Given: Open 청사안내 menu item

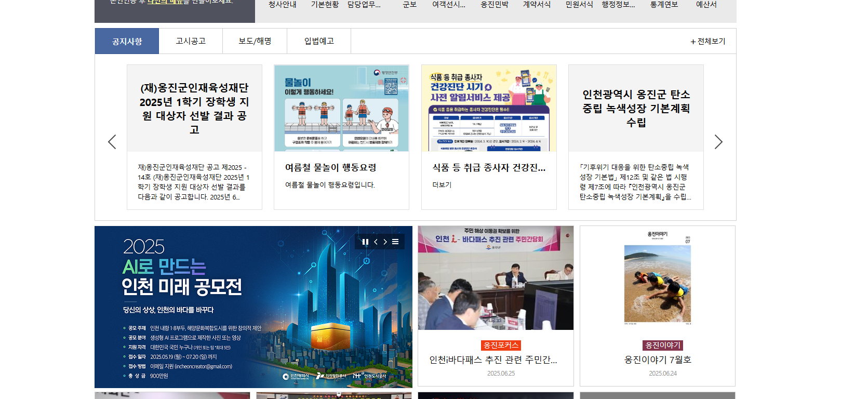Looking at the screenshot, I should [282, 5].
